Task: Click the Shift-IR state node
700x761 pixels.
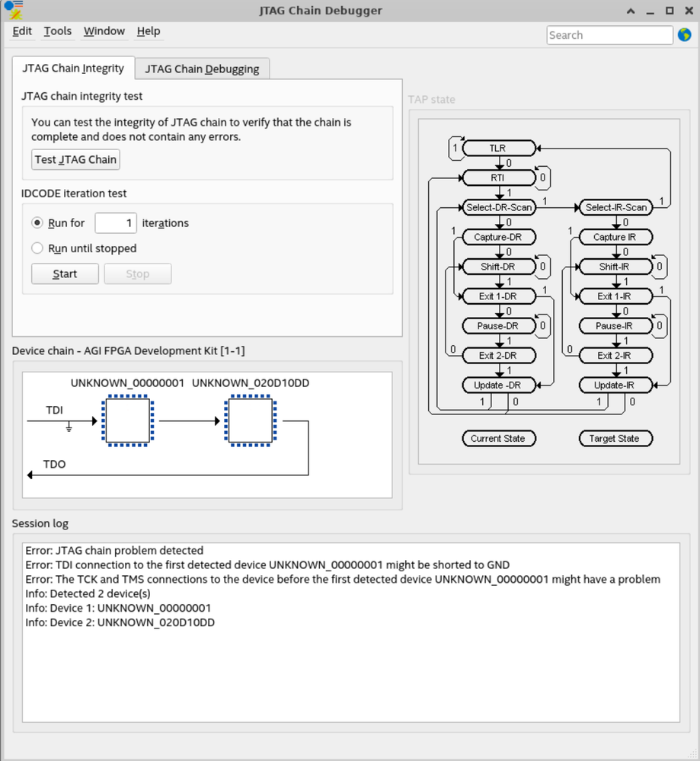Action: tap(616, 267)
